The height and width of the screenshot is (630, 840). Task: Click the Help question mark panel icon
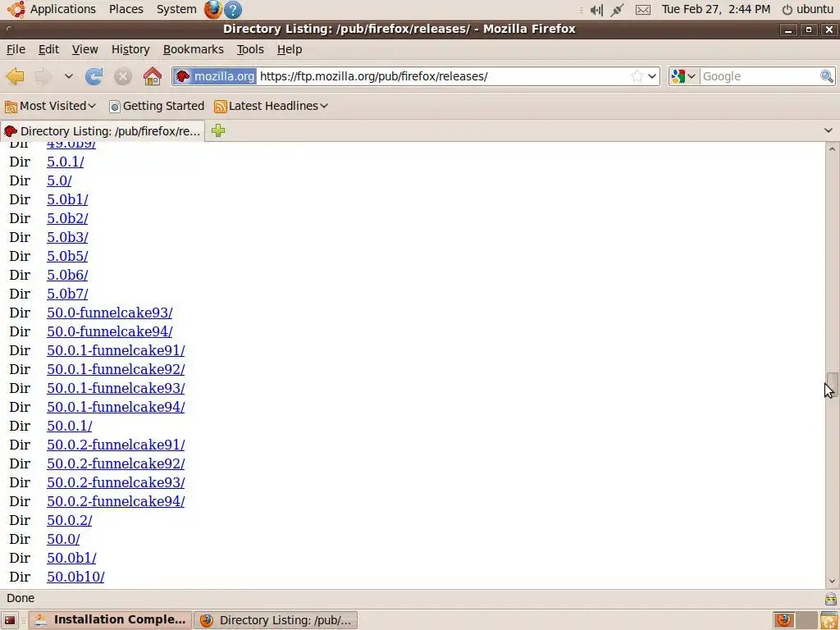click(232, 10)
